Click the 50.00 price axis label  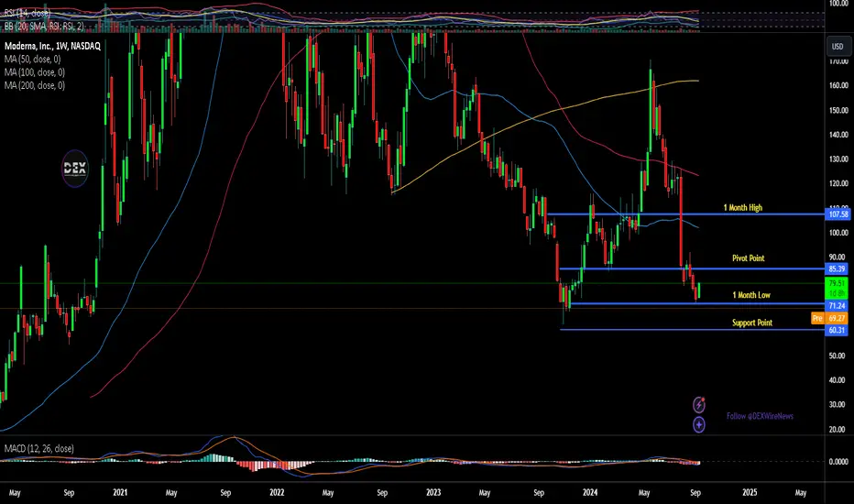point(838,356)
